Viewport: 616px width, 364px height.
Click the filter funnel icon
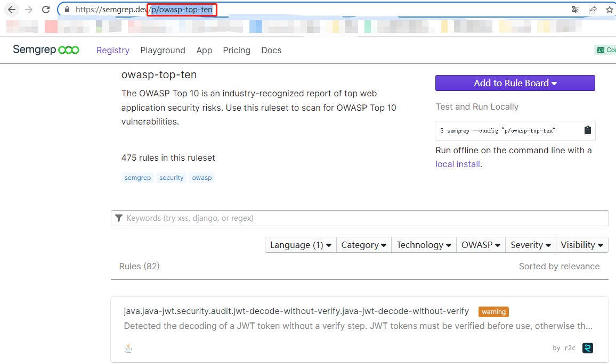[x=119, y=218]
